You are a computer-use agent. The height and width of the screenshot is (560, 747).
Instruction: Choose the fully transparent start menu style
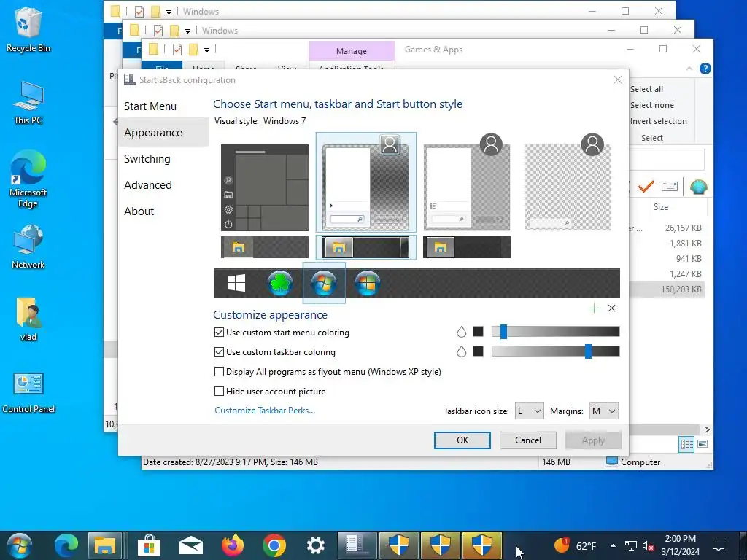pos(568,182)
